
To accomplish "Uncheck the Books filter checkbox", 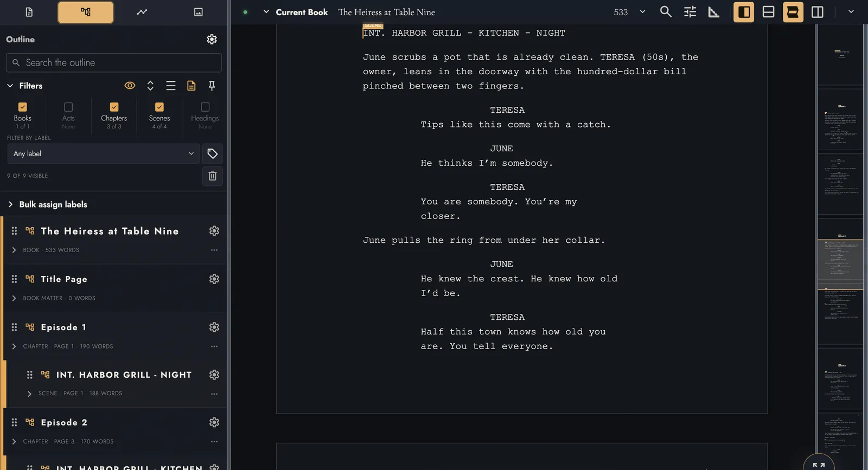I will tap(23, 107).
